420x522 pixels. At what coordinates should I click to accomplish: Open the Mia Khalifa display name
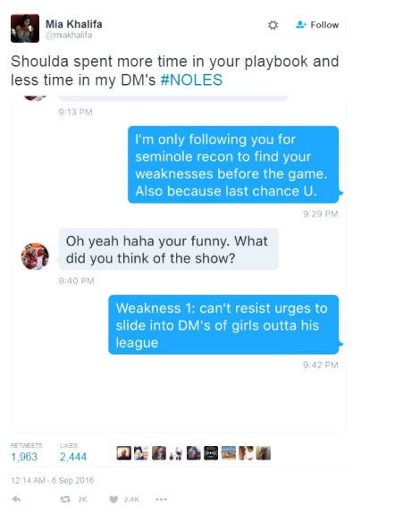point(74,24)
